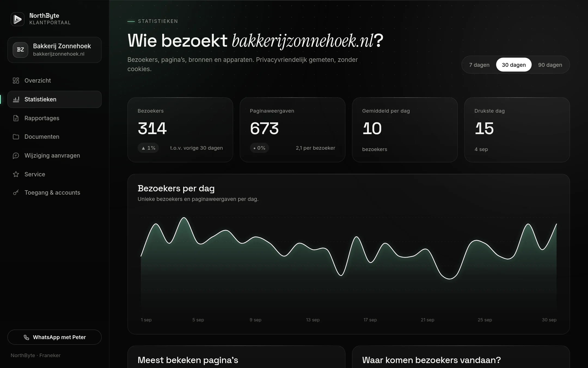The height and width of the screenshot is (368, 588).
Task: Click the BZ avatar badge
Action: [x=20, y=50]
